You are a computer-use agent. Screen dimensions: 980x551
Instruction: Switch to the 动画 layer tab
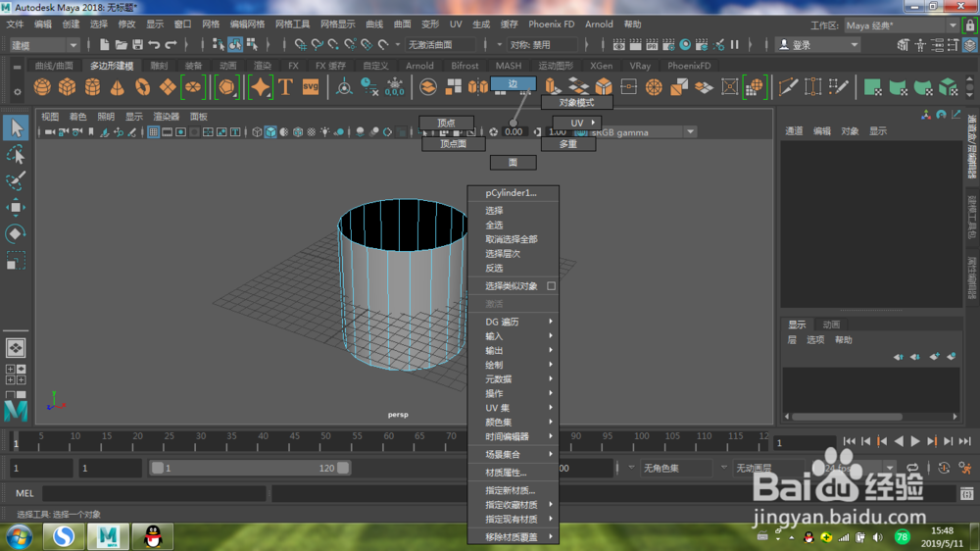831,325
